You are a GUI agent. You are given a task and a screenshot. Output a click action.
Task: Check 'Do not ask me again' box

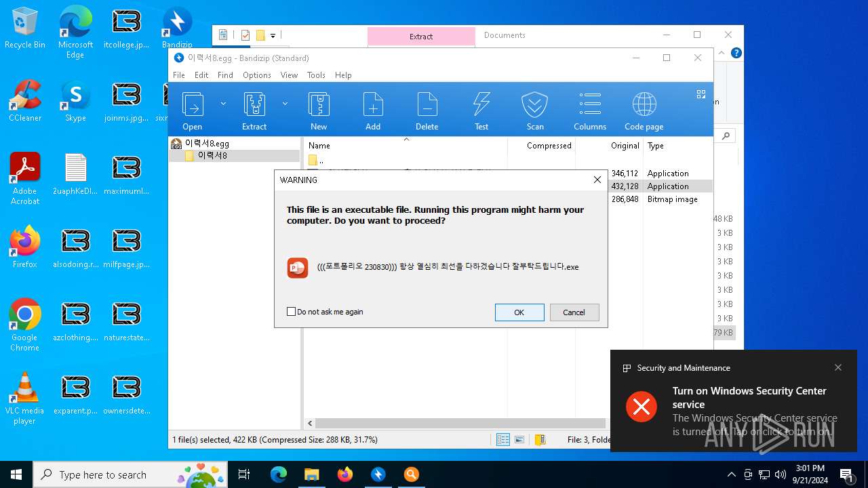tap(292, 312)
